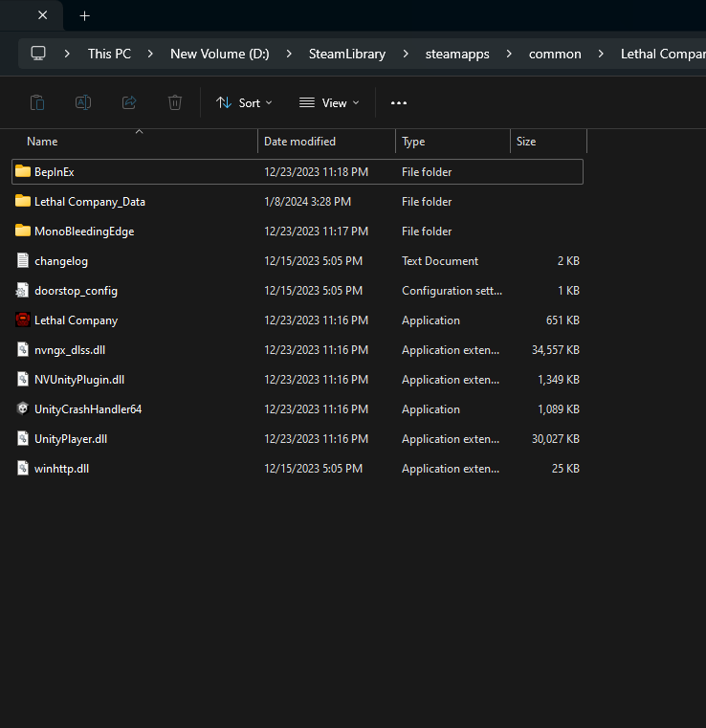
Task: Open the See more three-dots menu
Action: click(399, 103)
